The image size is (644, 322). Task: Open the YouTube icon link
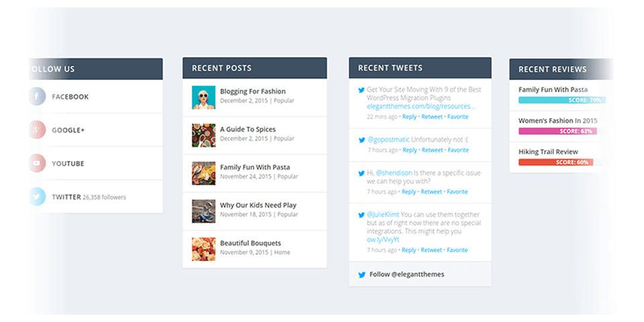[37, 163]
